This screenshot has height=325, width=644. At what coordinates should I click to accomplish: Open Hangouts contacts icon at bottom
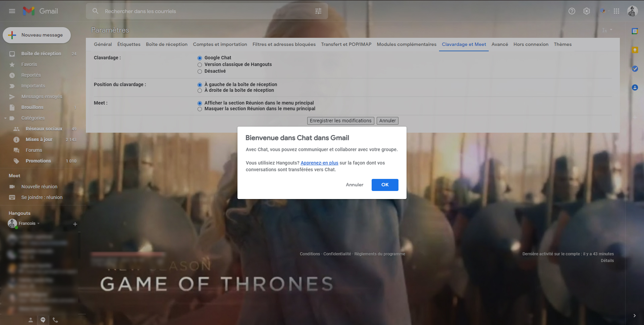(x=31, y=320)
